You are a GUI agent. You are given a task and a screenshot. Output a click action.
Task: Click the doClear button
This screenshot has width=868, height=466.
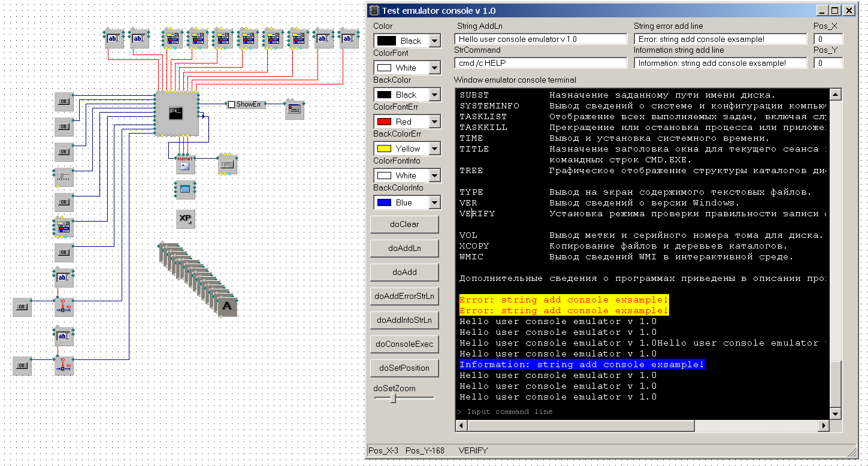point(404,224)
